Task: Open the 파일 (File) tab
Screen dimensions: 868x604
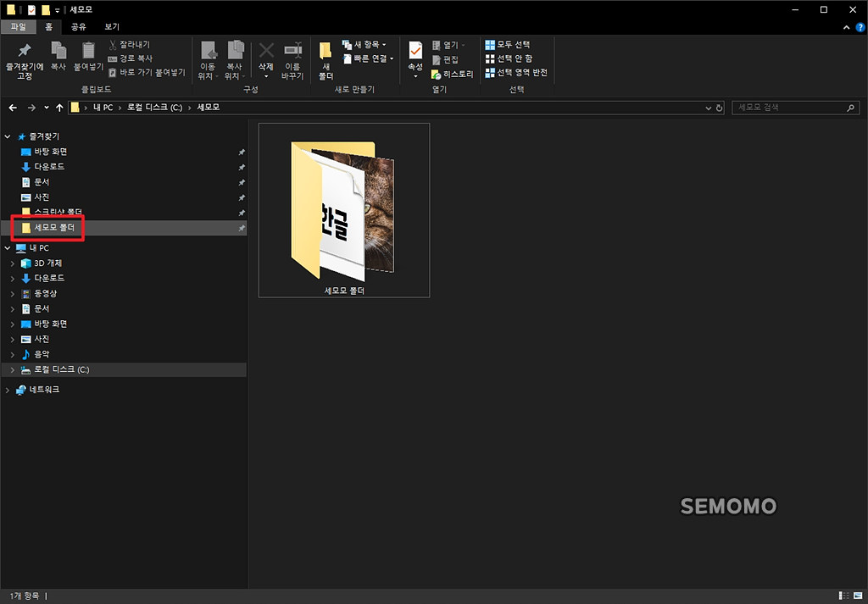Action: point(19,26)
